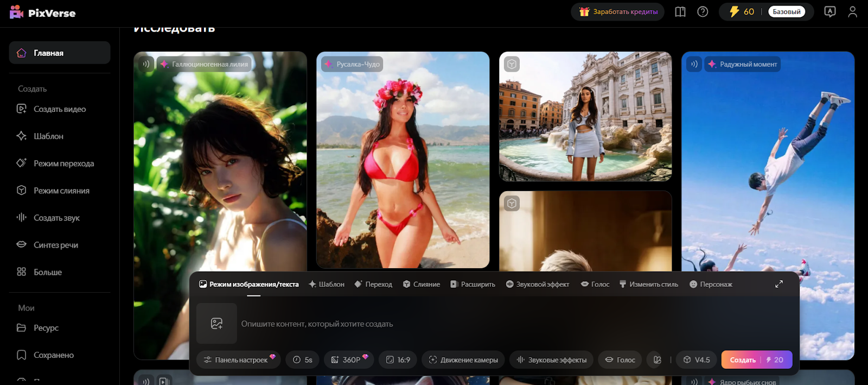Expand the prompt panel to fullscreen

[778, 284]
